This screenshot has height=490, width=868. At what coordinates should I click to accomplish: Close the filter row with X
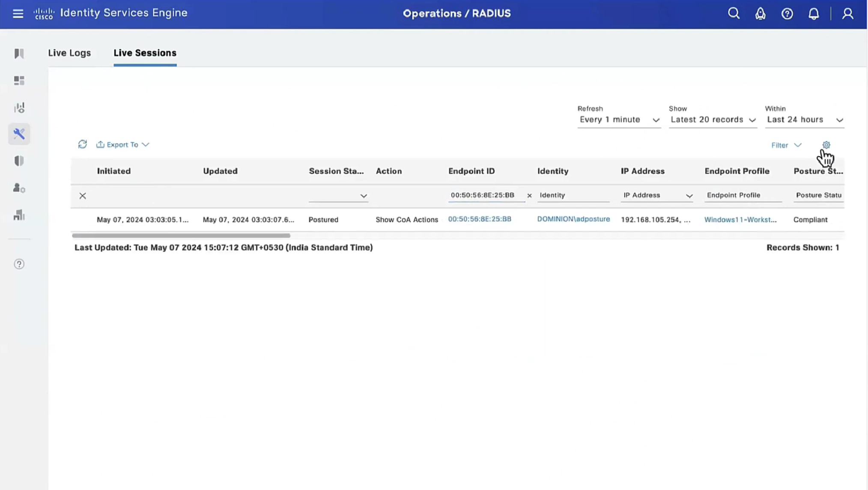tap(83, 196)
